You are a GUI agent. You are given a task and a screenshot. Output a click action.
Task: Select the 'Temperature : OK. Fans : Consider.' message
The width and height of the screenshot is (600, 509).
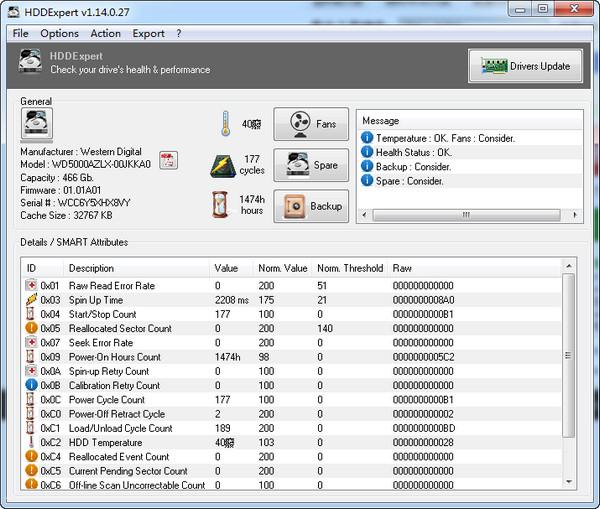point(445,138)
